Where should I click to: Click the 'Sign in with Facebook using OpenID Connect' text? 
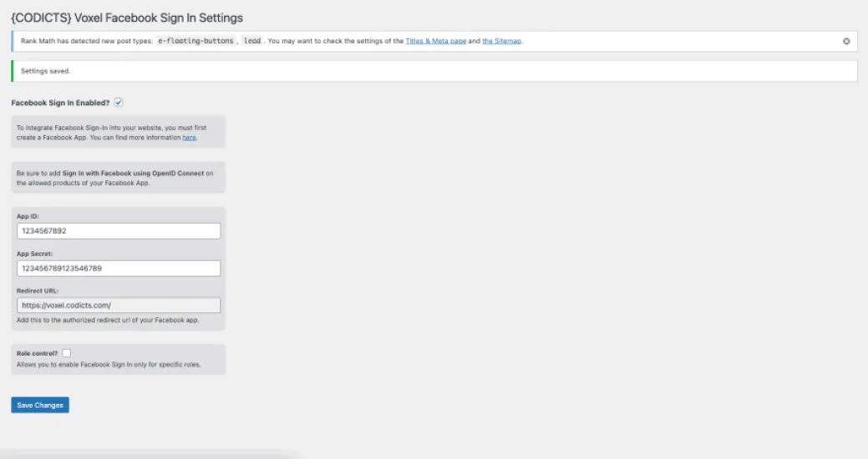click(x=133, y=173)
